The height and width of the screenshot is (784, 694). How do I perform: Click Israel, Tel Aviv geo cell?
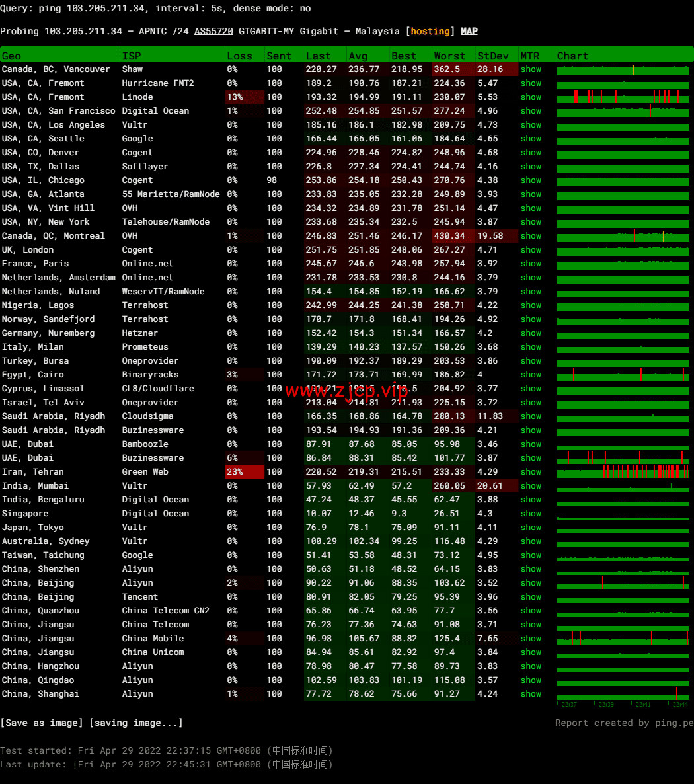(43, 403)
